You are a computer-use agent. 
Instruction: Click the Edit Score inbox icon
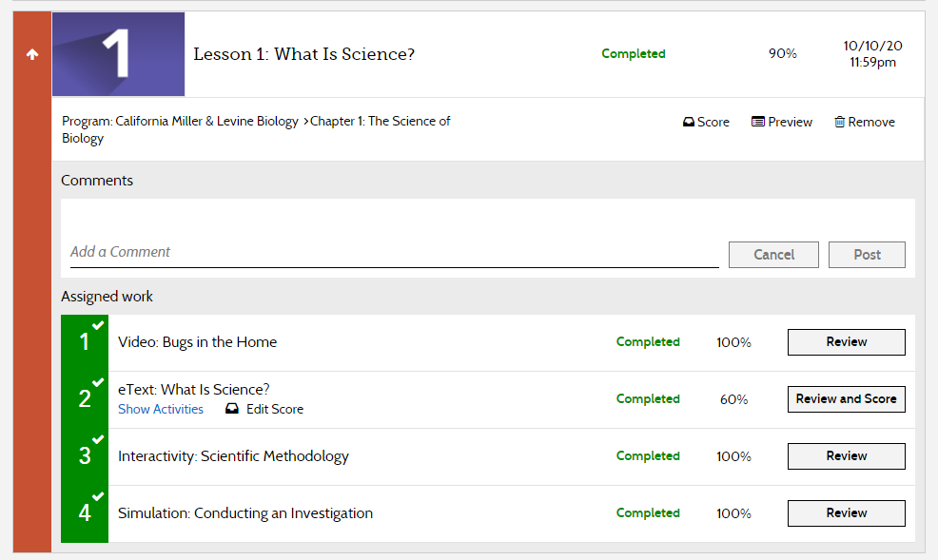pos(232,410)
